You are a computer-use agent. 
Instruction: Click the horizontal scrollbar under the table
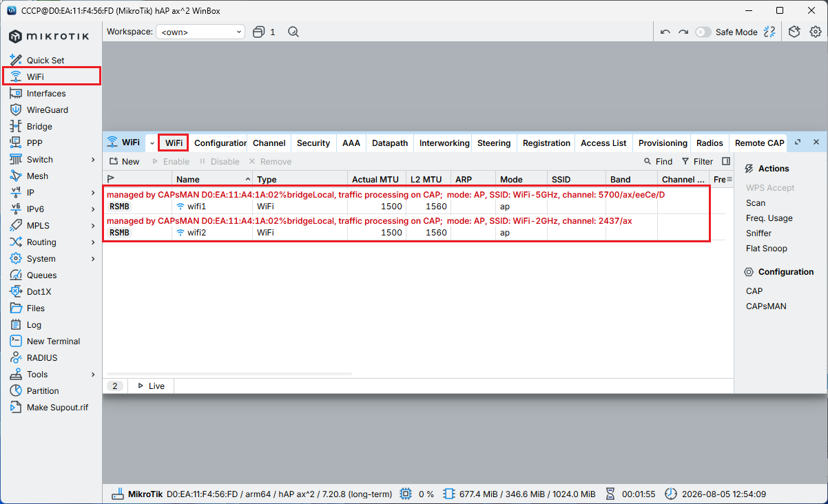228,374
